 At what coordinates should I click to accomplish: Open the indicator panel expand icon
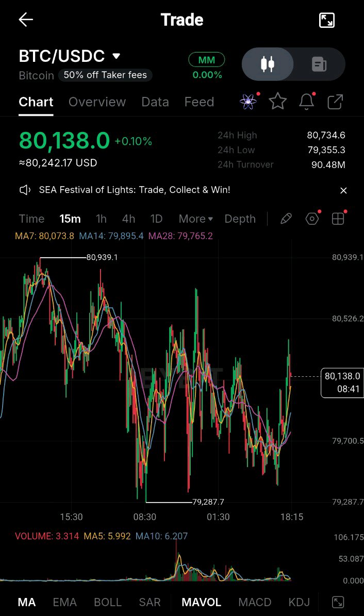point(338,602)
